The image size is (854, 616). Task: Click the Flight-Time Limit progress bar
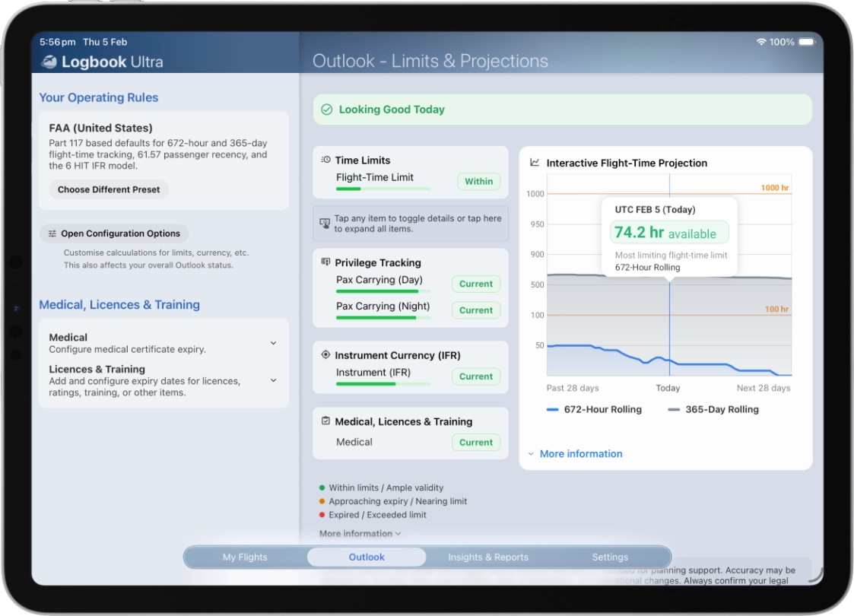[x=383, y=189]
